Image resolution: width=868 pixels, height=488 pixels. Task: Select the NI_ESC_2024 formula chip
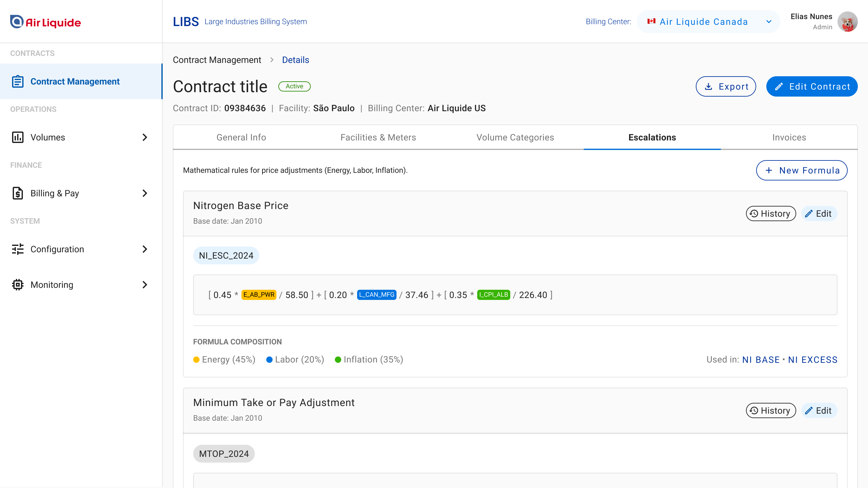coord(226,255)
